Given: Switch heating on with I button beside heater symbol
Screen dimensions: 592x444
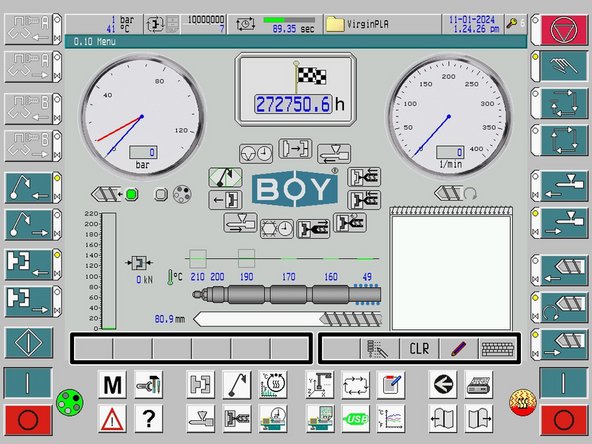Looking at the screenshot, I should pyautogui.click(x=563, y=383).
